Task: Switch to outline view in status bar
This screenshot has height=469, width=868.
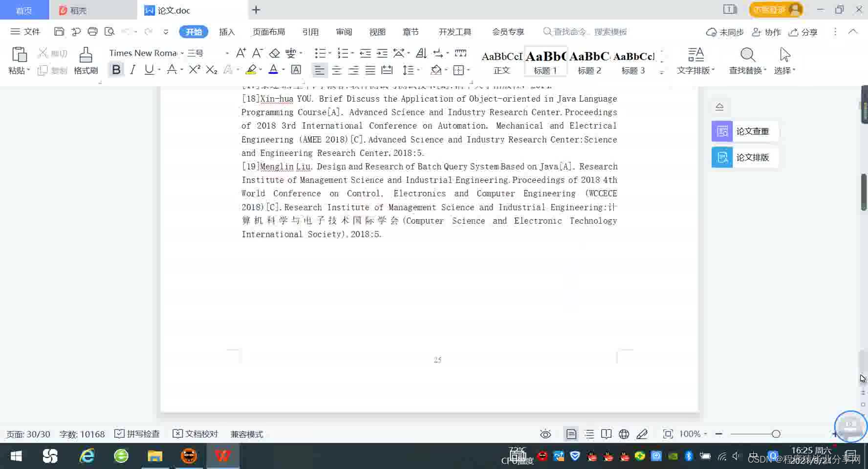Action: (x=589, y=434)
